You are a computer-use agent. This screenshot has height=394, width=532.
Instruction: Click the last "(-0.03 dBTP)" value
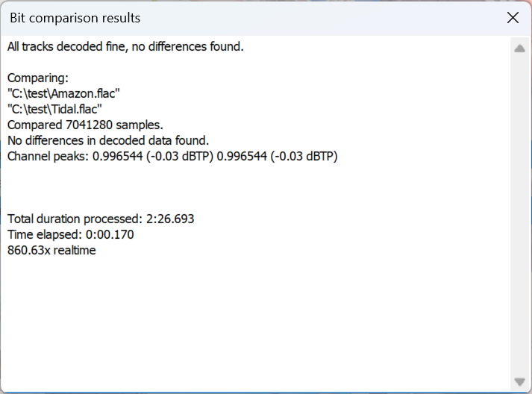click(303, 156)
